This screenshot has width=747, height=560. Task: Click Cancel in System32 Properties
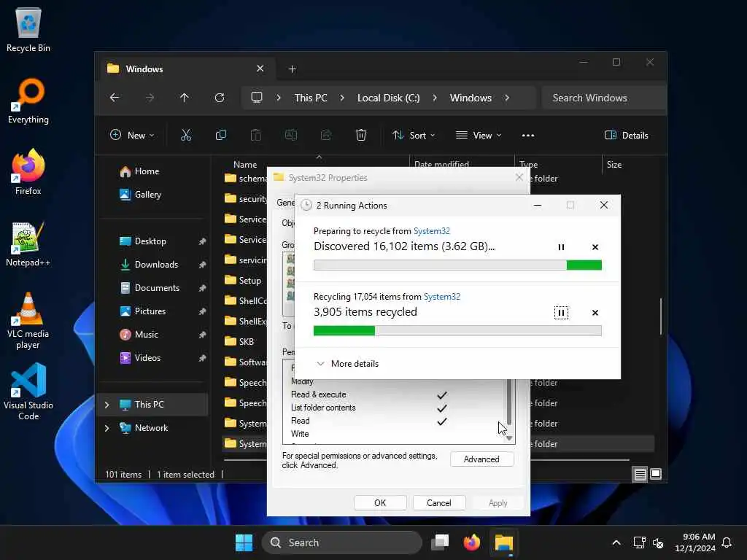(438, 503)
